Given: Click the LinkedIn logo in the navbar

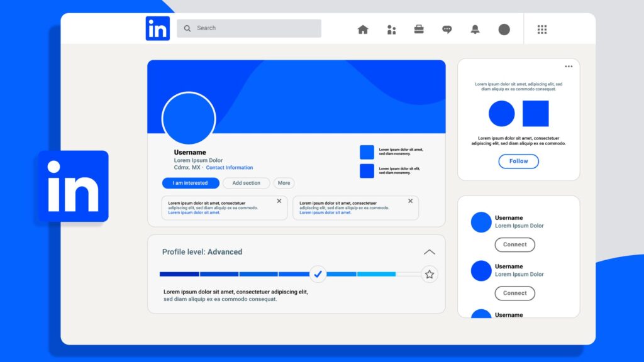Looking at the screenshot, I should pyautogui.click(x=157, y=29).
